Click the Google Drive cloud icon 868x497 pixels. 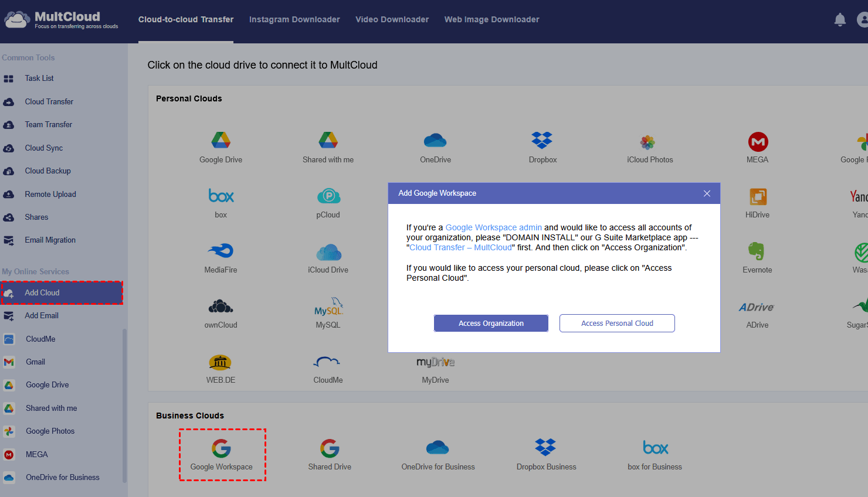pyautogui.click(x=221, y=141)
